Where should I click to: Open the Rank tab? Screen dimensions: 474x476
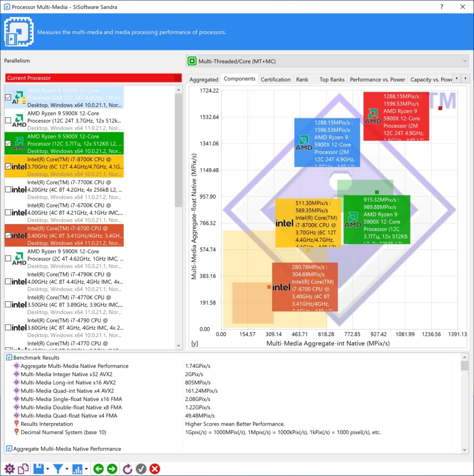[302, 79]
